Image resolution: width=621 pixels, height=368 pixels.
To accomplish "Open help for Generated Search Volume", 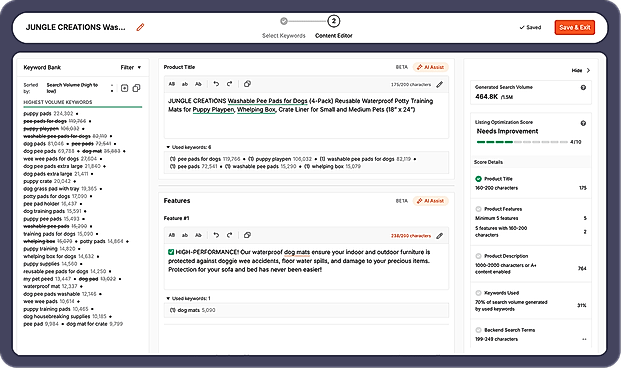I will pyautogui.click(x=583, y=88).
